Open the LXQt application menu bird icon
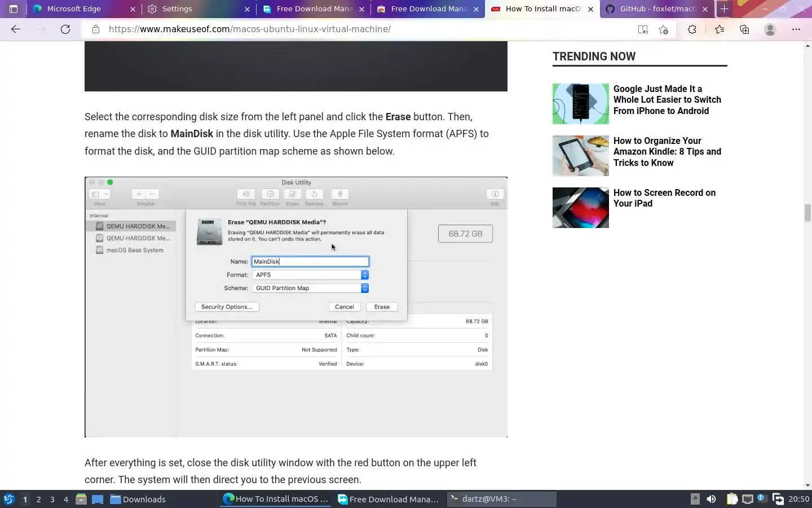This screenshot has height=508, width=812. (9, 499)
